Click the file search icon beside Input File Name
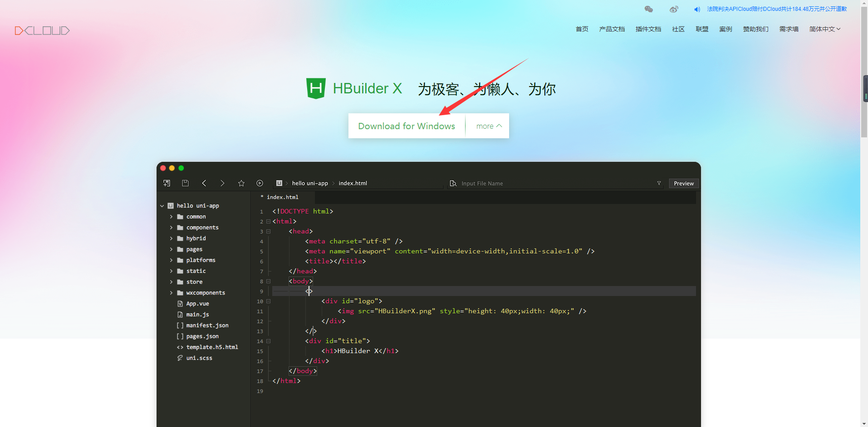 pos(453,183)
